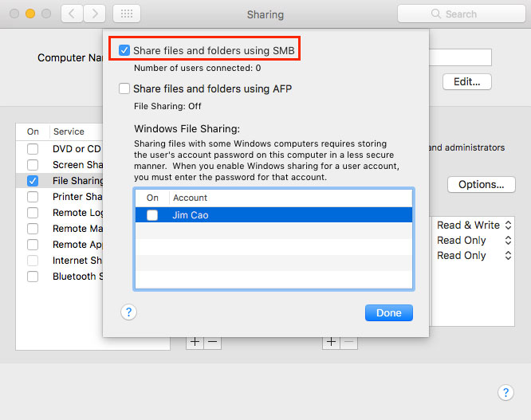Screen dimensions: 531x420
Task: Show all preferences grid icon
Action: pos(127,14)
